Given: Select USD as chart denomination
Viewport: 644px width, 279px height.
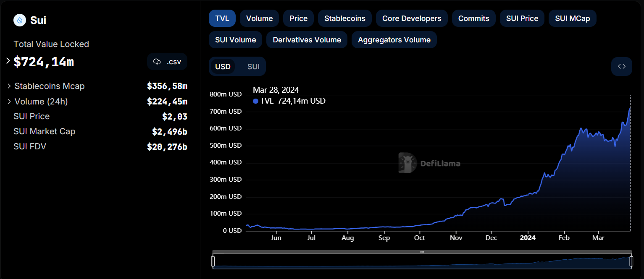Looking at the screenshot, I should click(x=223, y=67).
